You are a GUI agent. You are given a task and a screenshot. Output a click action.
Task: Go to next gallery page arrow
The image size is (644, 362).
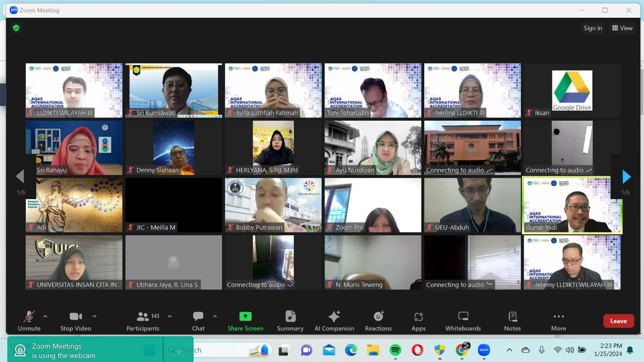[626, 177]
